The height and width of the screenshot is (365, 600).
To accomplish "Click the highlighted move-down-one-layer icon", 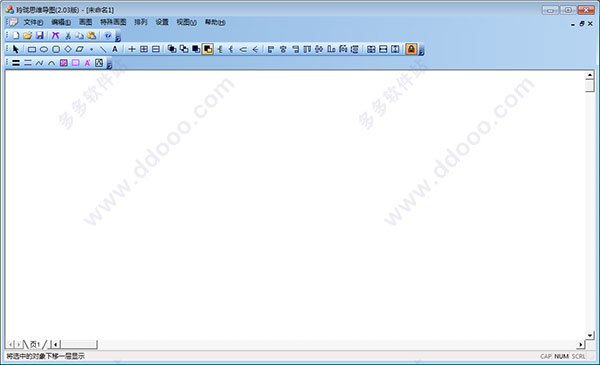I will pyautogui.click(x=208, y=49).
